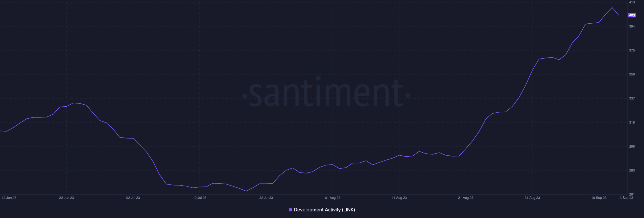Click the 01 Aug 23 date label
The height and width of the screenshot is (218, 644).
(333, 198)
